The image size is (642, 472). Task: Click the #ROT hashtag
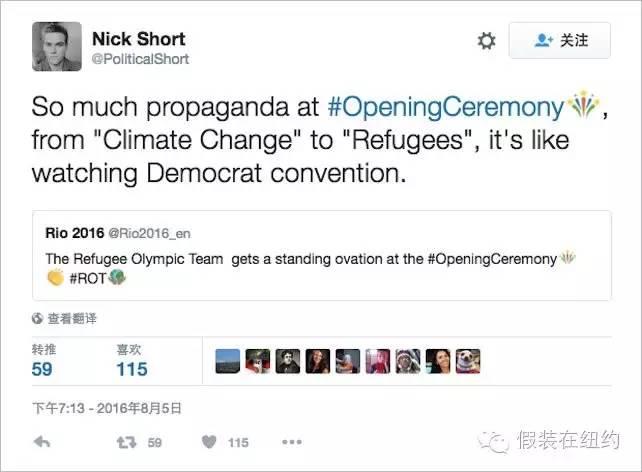point(88,278)
